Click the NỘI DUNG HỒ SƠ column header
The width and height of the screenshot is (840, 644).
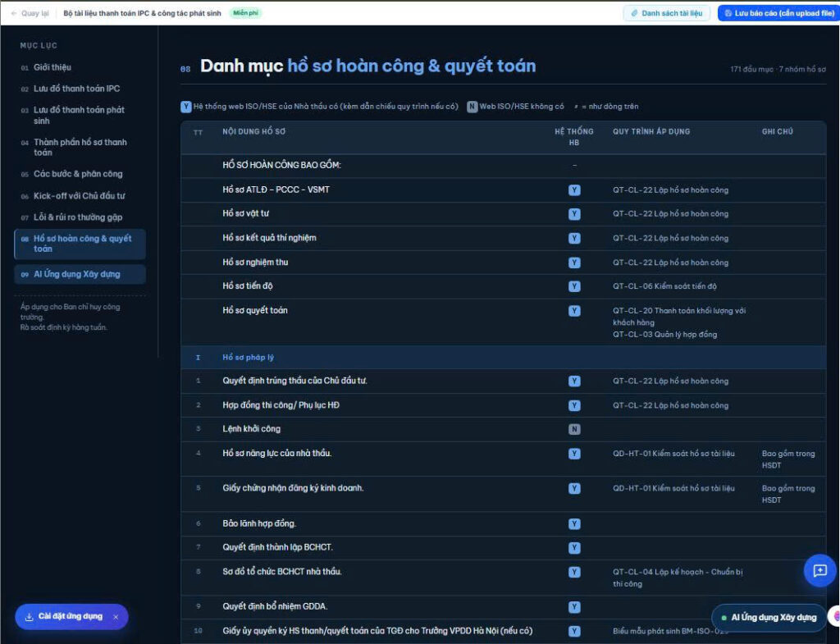tap(254, 131)
